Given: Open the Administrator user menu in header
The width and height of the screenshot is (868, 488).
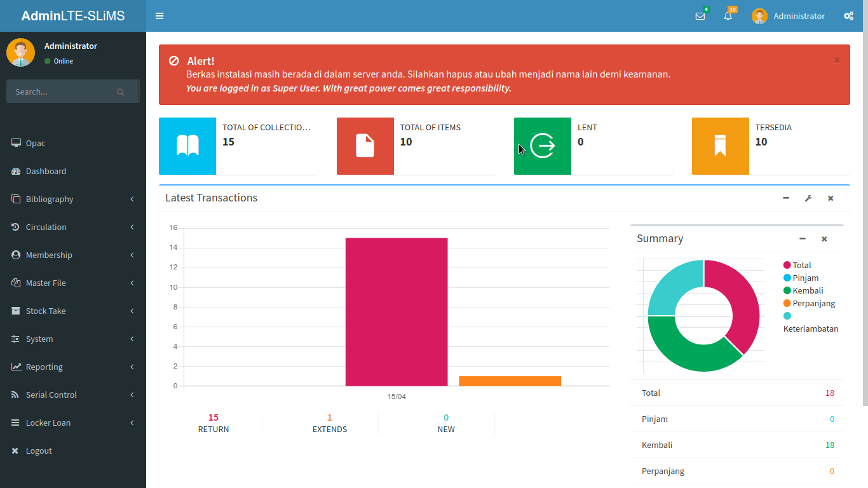Looking at the screenshot, I should [788, 17].
